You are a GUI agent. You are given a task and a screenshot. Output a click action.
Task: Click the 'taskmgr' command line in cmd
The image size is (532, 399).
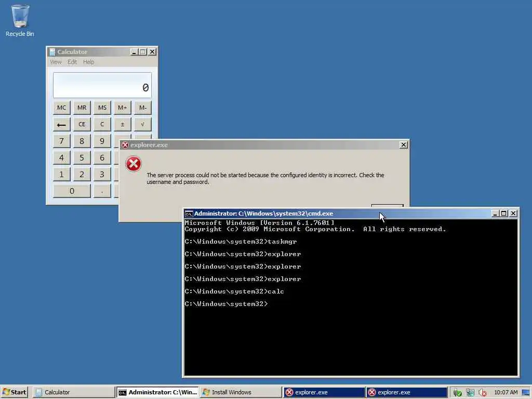click(241, 242)
